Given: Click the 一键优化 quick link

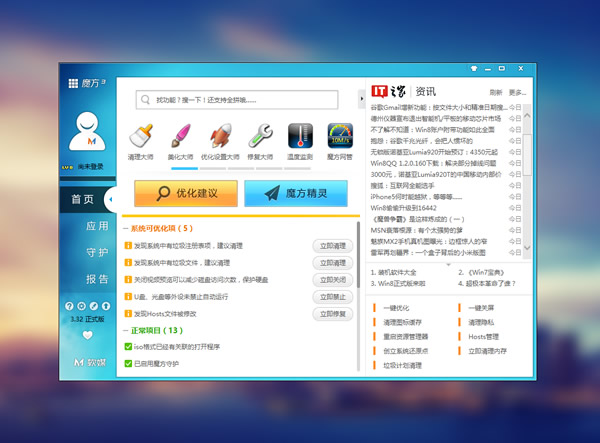Looking at the screenshot, I should 396,308.
